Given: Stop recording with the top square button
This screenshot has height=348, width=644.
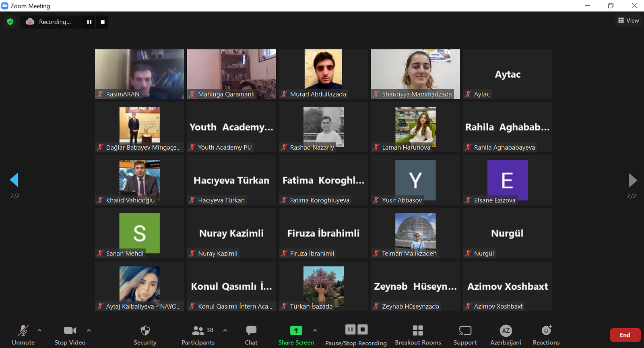Looking at the screenshot, I should coord(103,22).
